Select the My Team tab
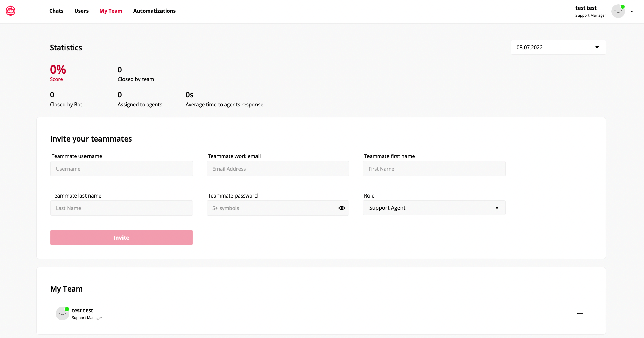 [111, 11]
